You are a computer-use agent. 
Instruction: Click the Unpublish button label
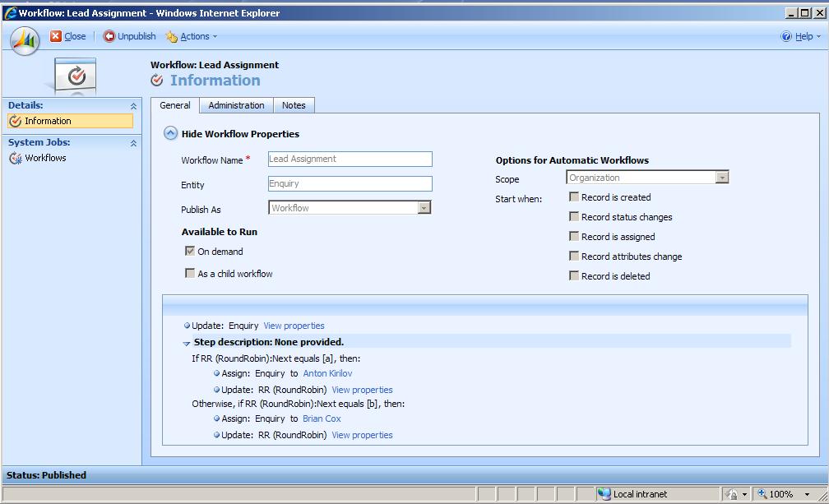(x=137, y=36)
